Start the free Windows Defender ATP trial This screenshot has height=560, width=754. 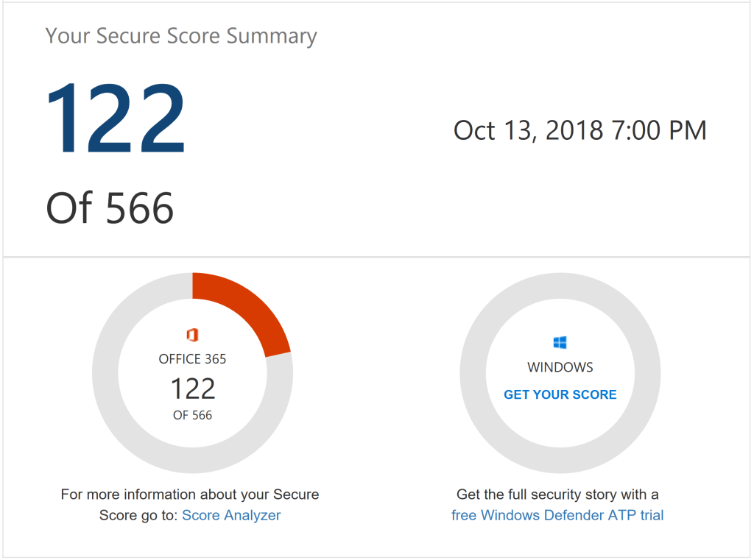pos(557,515)
